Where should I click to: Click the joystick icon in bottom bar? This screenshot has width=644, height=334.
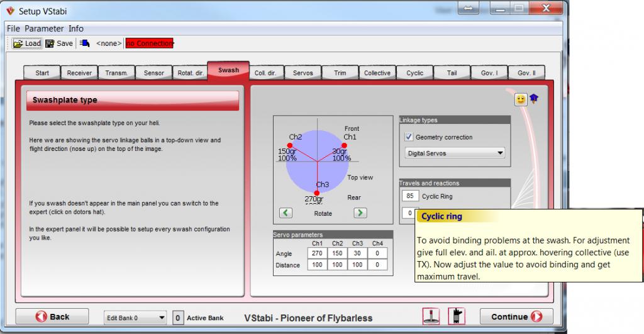click(x=431, y=316)
